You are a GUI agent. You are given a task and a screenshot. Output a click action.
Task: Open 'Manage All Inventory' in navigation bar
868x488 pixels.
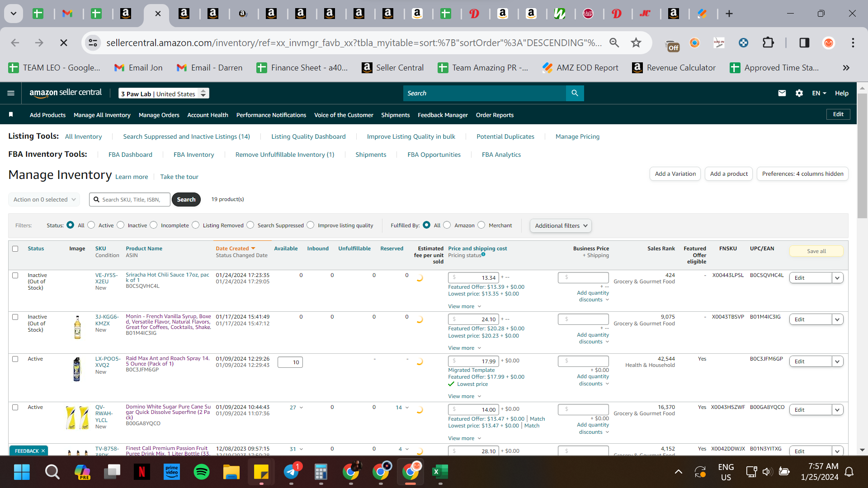[102, 115]
